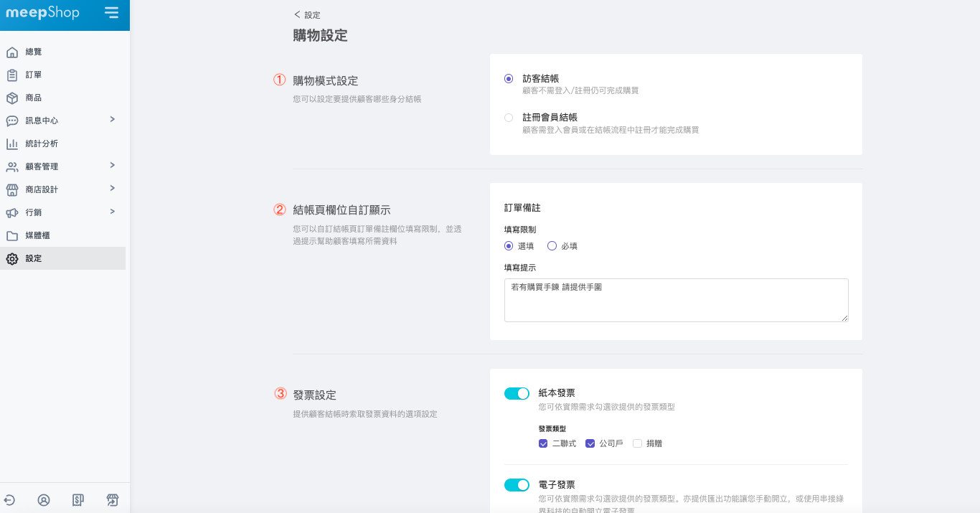Uncheck the 公司戶 invoice type checkbox
The width and height of the screenshot is (980, 513).
click(590, 443)
